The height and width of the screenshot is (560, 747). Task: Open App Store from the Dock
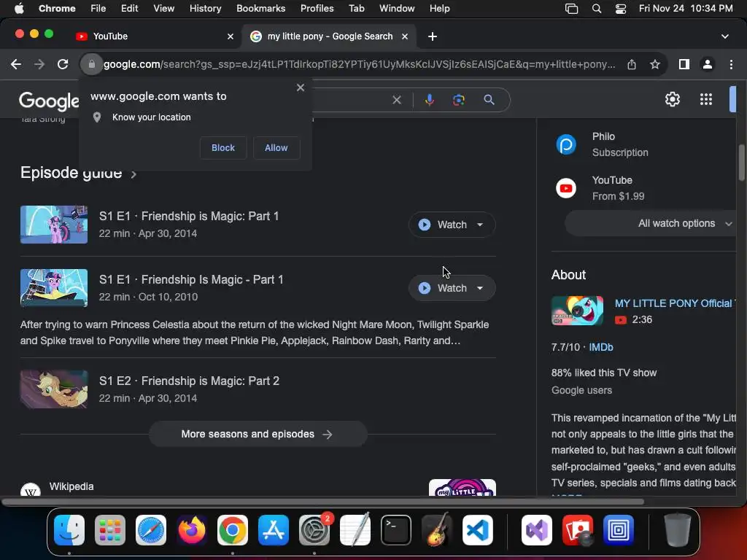pos(274,530)
